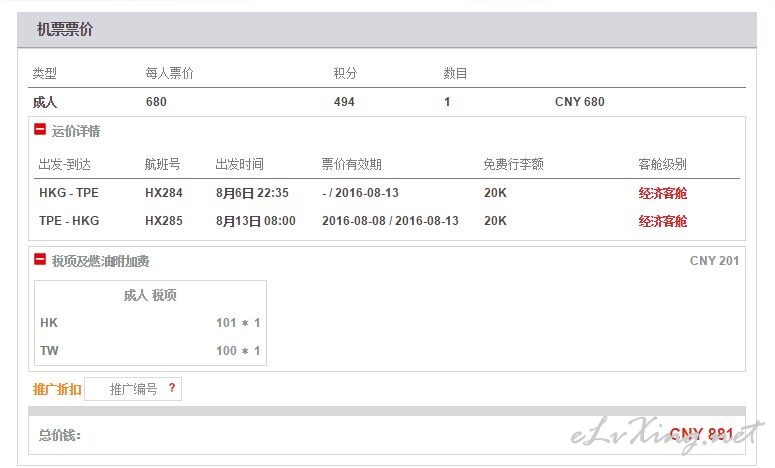
Task: Click the 机票票价 header bar
Action: tap(387, 30)
